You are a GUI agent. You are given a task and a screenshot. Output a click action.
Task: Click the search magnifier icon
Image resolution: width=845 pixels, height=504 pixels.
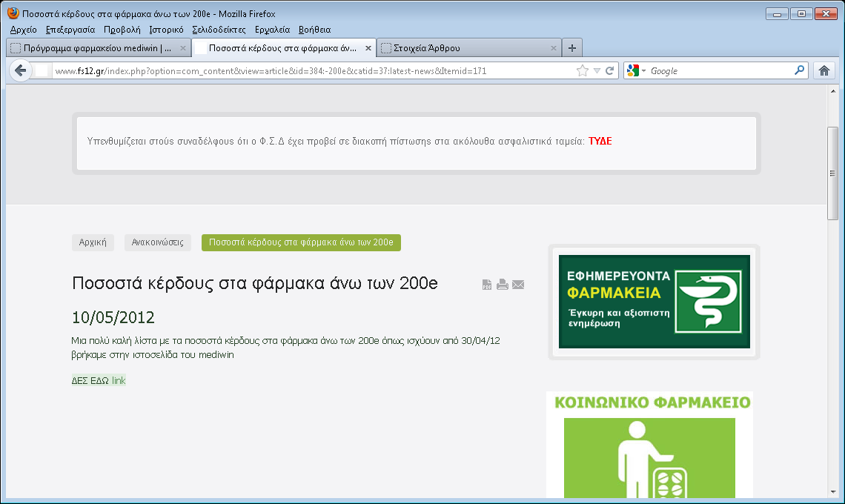pyautogui.click(x=800, y=70)
